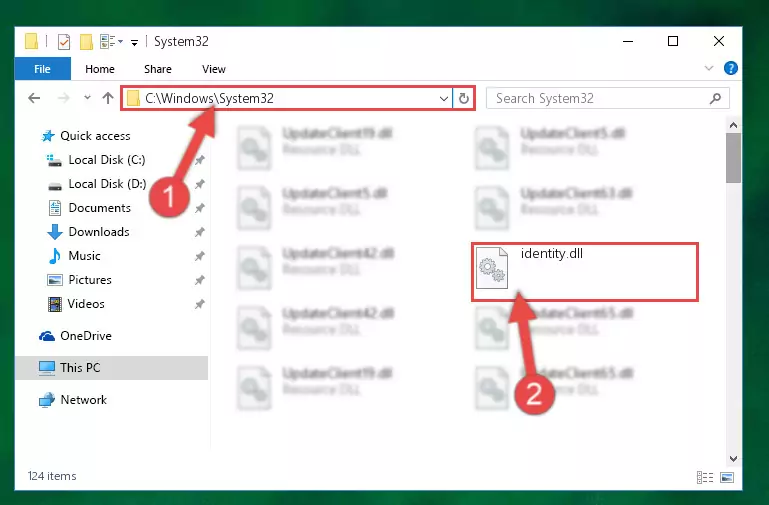Unpin Local Disk (C:) via pin icon
Viewport: 769px width, 505px height.
click(x=200, y=160)
